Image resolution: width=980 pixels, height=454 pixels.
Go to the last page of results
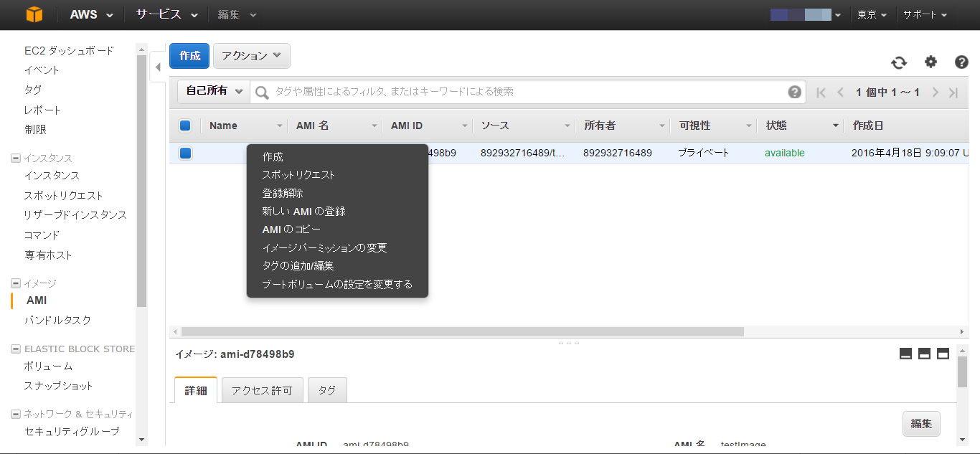coord(953,92)
